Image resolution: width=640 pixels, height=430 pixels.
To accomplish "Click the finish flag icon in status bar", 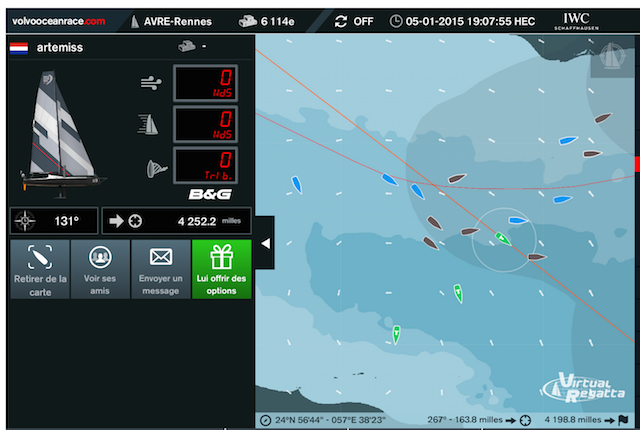I will (623, 420).
